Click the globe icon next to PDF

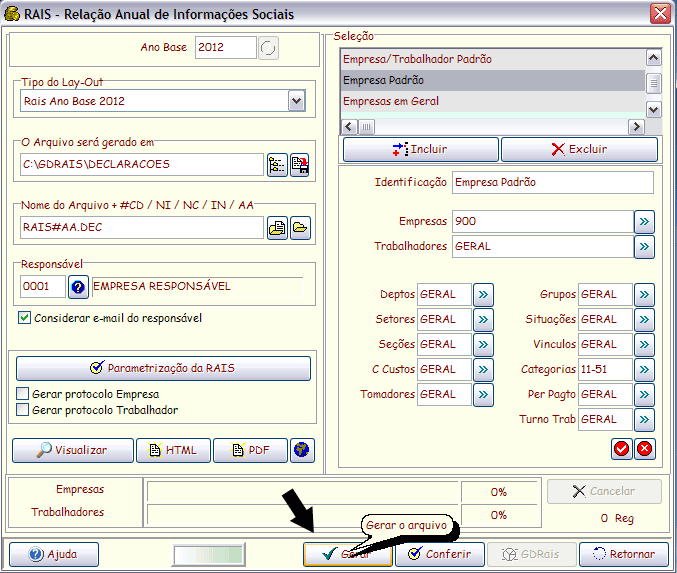coord(302,451)
